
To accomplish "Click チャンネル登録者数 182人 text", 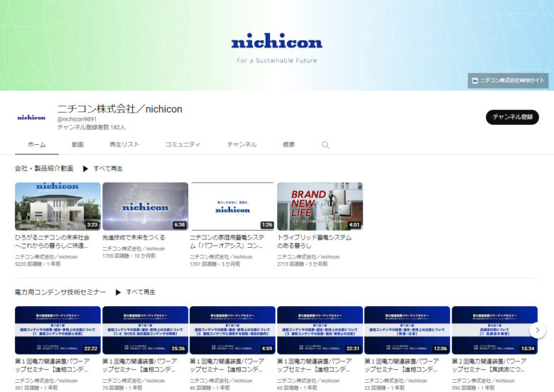I will tap(92, 127).
